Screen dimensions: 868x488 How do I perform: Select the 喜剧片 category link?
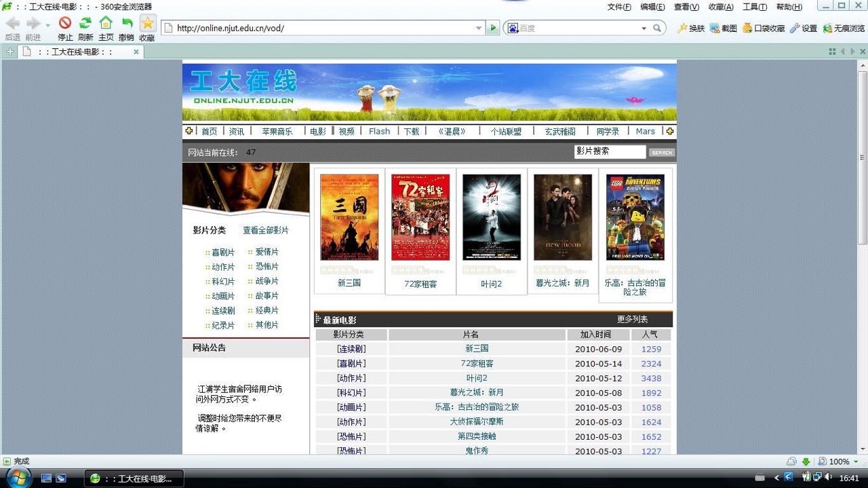click(223, 252)
